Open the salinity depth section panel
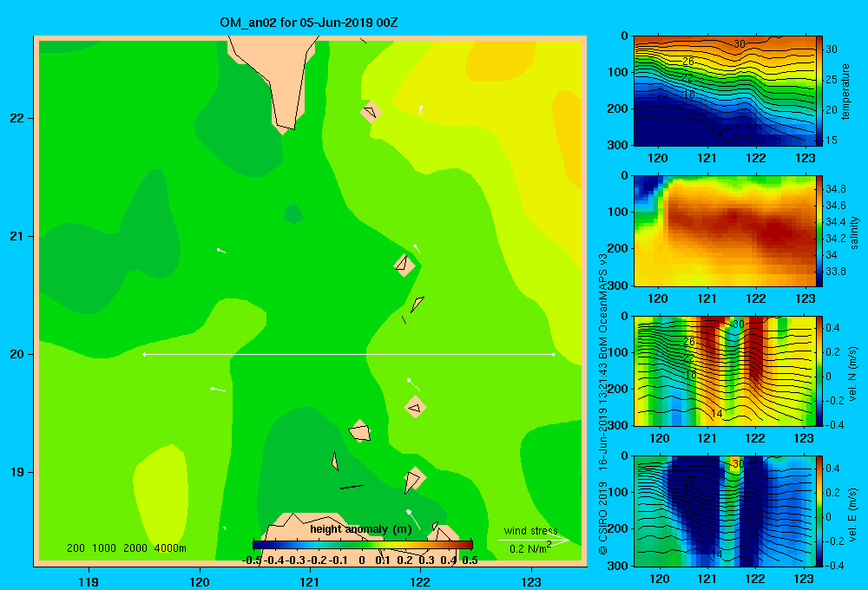Viewport: 868px width, 590px height. point(724,231)
